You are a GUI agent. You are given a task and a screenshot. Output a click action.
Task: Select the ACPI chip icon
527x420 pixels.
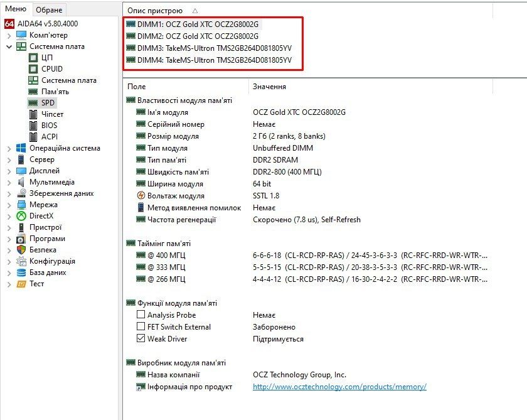(x=33, y=136)
